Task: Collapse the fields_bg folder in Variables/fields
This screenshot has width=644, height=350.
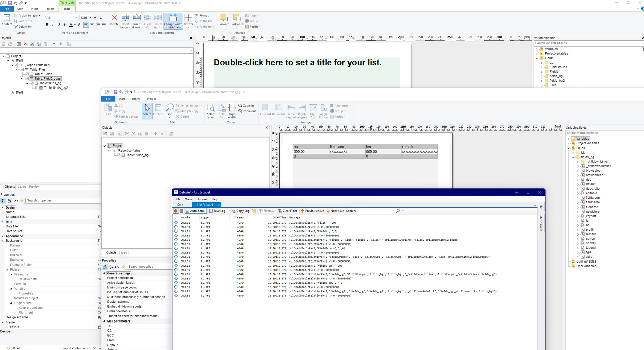Action: (573, 157)
